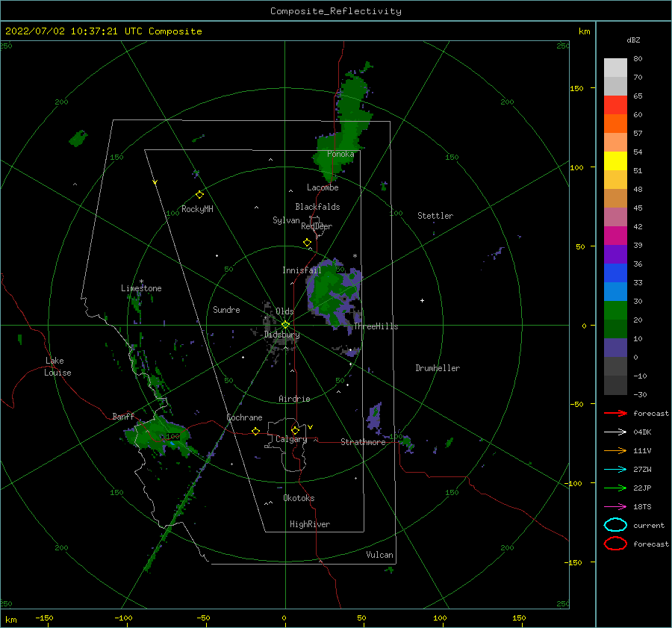
Task: Pick the orange swatch between 60 and 57
Action: [x=615, y=124]
